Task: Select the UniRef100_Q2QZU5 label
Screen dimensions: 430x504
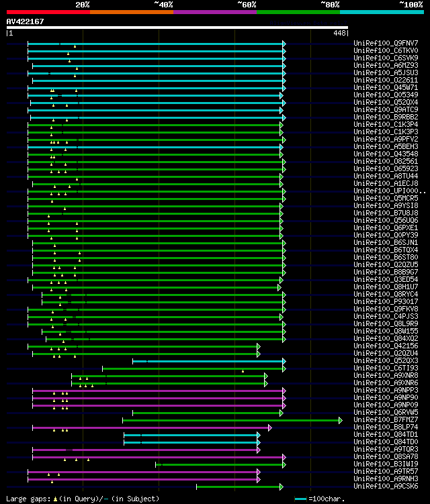Action: pyautogui.click(x=386, y=264)
